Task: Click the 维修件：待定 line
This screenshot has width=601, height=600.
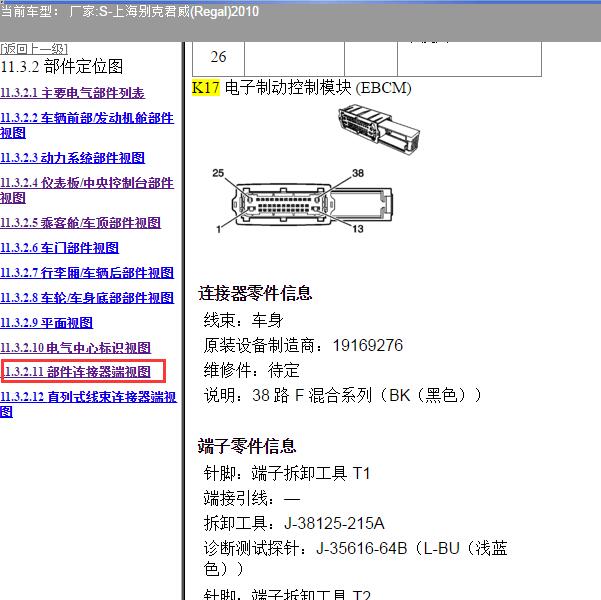Action: pos(251,370)
